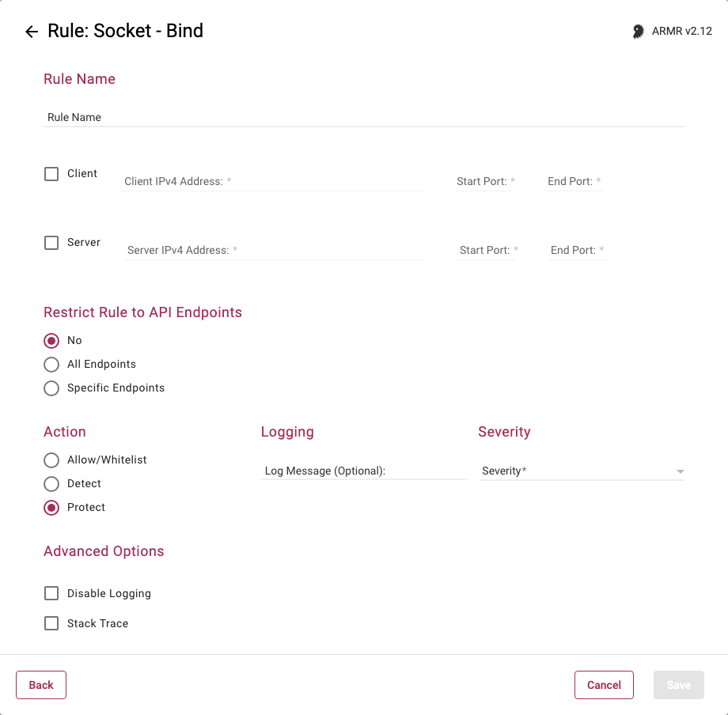728x715 pixels.
Task: Focus the Client IPv4 Address field
Action: coord(271,182)
